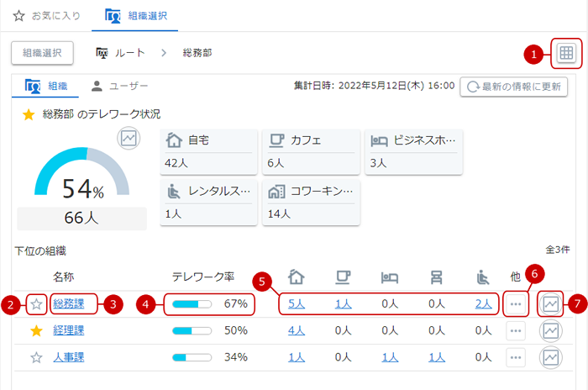Open 2人 rental count for 総務課

[483, 303]
